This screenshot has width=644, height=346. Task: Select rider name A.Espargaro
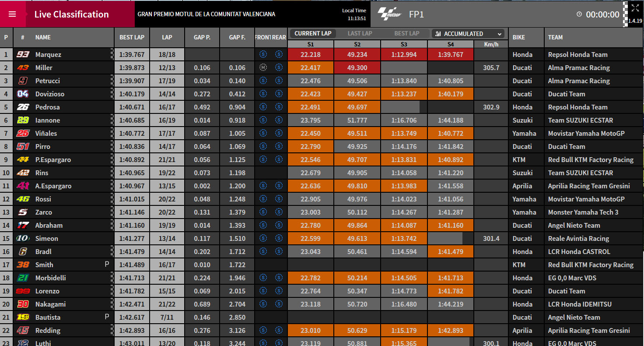pyautogui.click(x=53, y=186)
